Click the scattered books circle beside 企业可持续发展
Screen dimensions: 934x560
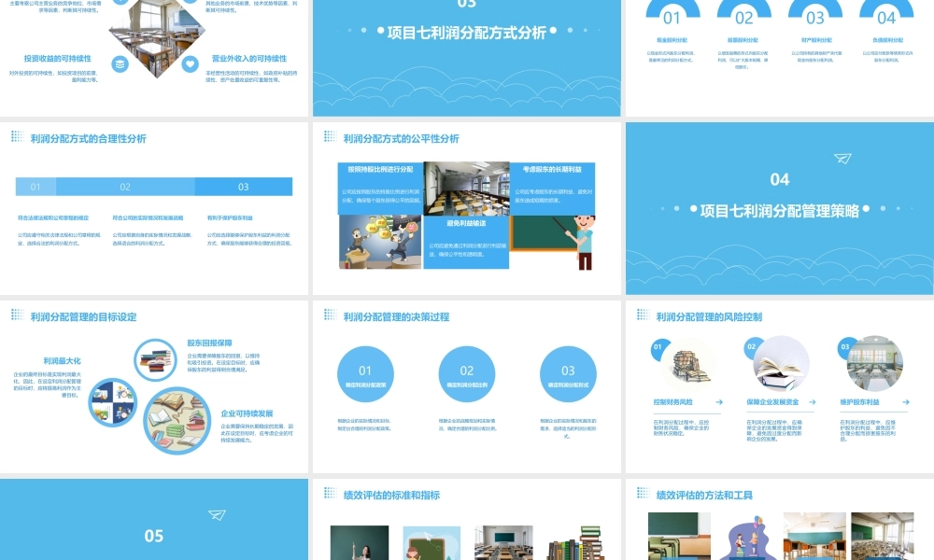coord(177,421)
